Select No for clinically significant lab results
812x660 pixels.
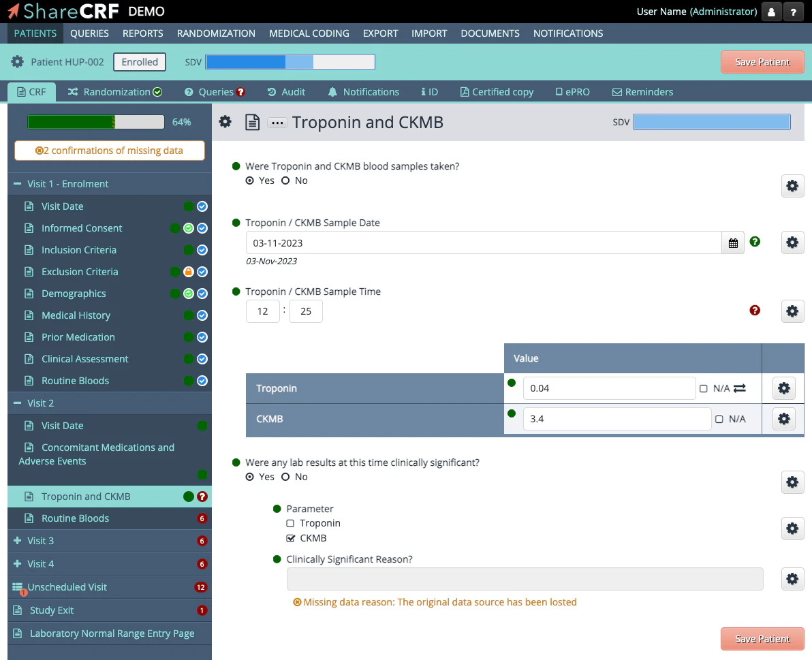(x=287, y=477)
